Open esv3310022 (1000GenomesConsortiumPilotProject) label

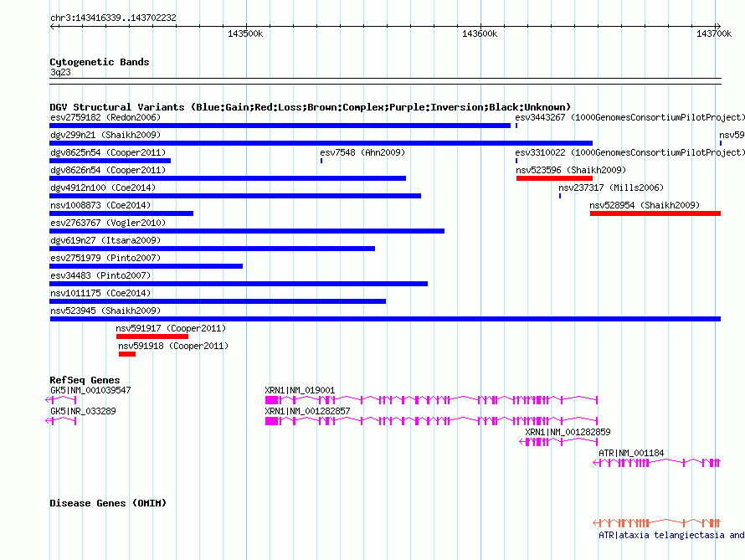(x=629, y=152)
